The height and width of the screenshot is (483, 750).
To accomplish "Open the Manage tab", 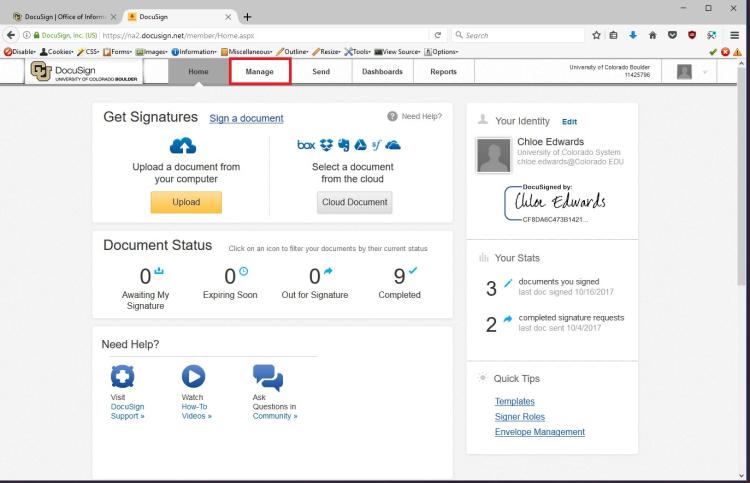I will pos(260,71).
